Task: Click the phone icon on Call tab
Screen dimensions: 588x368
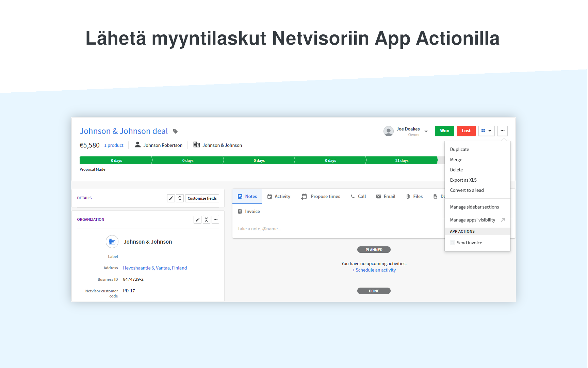Action: 353,197
